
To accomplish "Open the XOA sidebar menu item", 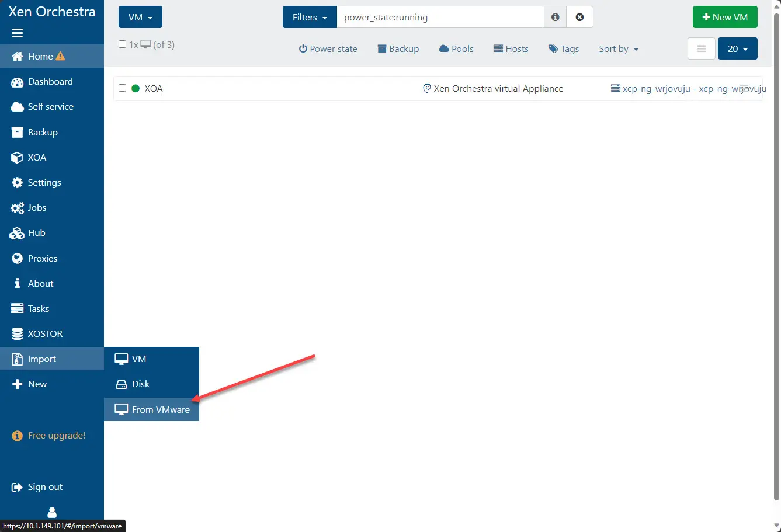I will coord(52,157).
